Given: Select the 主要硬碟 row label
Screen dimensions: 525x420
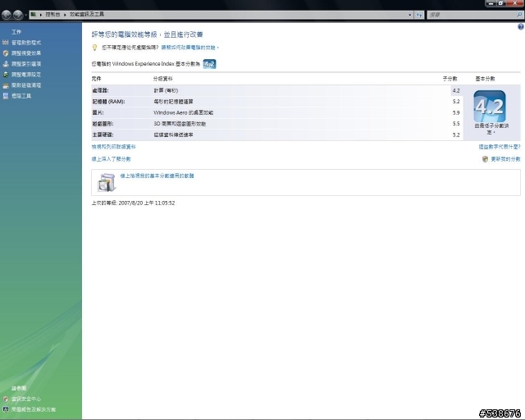Looking at the screenshot, I should pyautogui.click(x=103, y=135).
